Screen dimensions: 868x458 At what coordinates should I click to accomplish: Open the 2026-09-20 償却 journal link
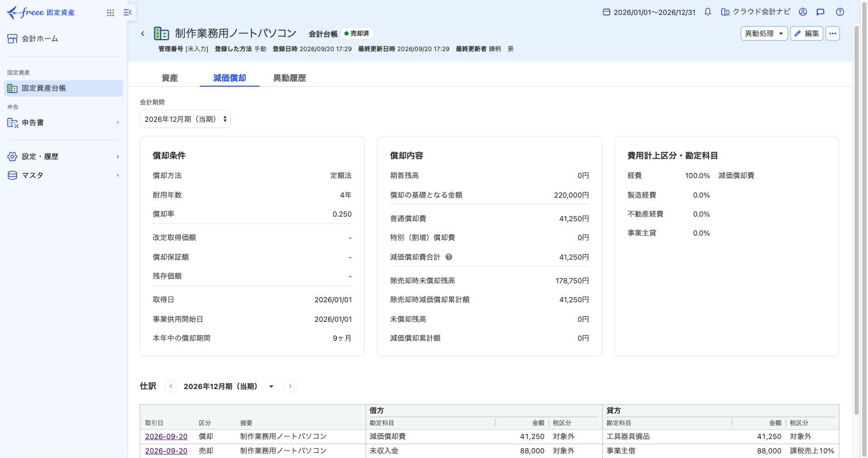point(166,436)
